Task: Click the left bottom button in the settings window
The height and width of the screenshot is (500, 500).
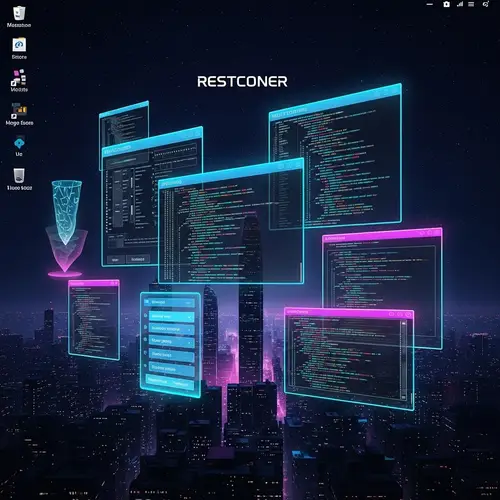Action: pyautogui.click(x=115, y=259)
